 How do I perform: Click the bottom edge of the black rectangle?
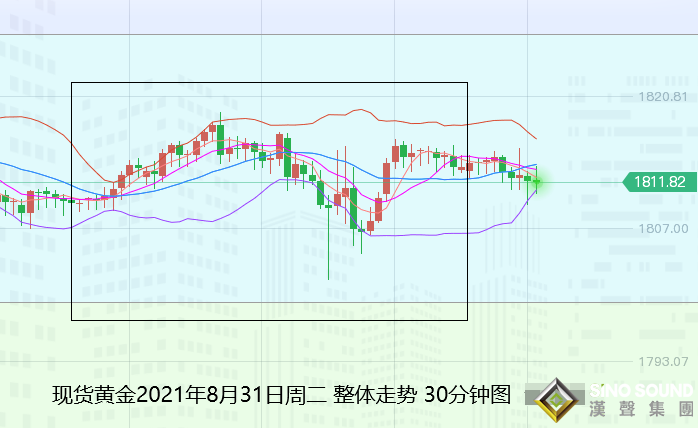coord(270,320)
